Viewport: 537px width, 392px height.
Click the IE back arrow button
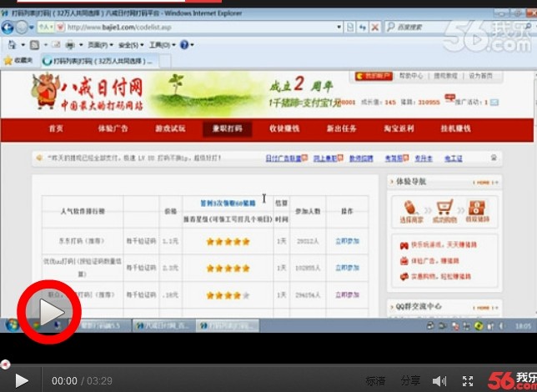[8, 27]
